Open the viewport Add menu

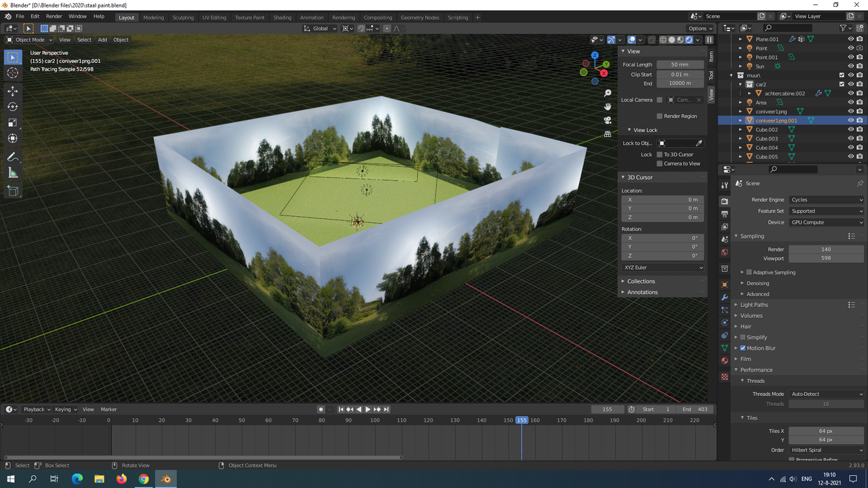pos(102,40)
